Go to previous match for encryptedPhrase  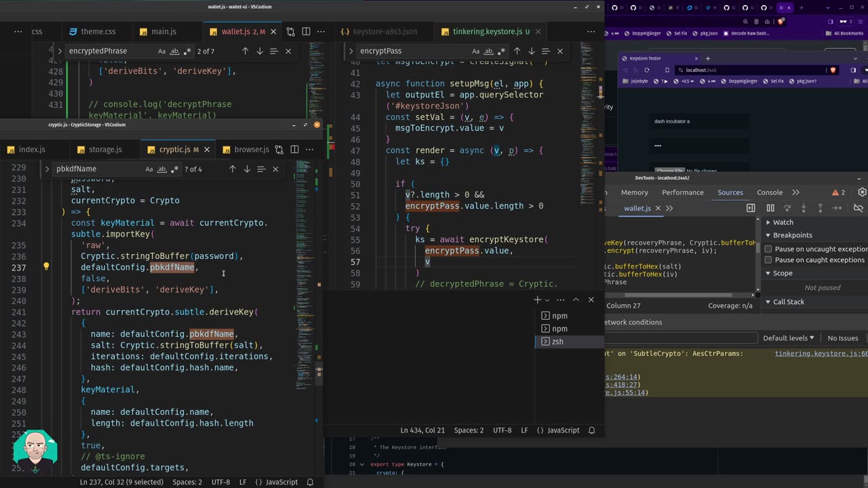pos(245,51)
